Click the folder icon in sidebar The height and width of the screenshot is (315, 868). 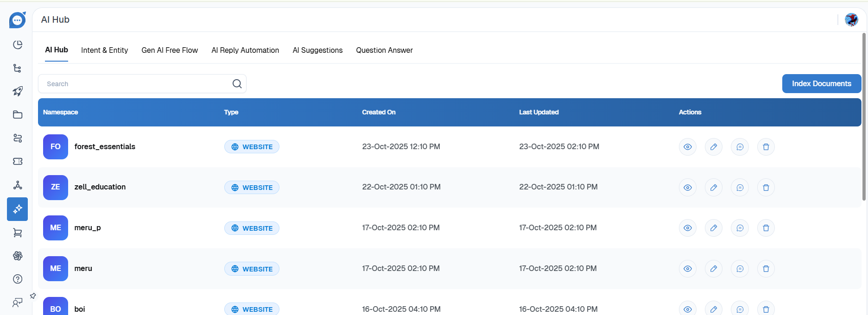[x=18, y=114]
